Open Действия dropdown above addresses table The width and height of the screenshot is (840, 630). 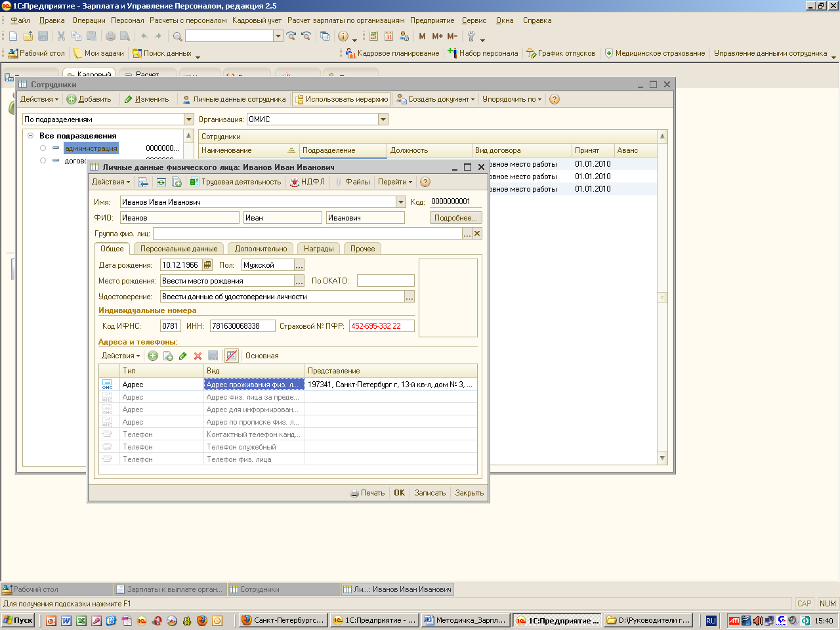[x=121, y=356]
